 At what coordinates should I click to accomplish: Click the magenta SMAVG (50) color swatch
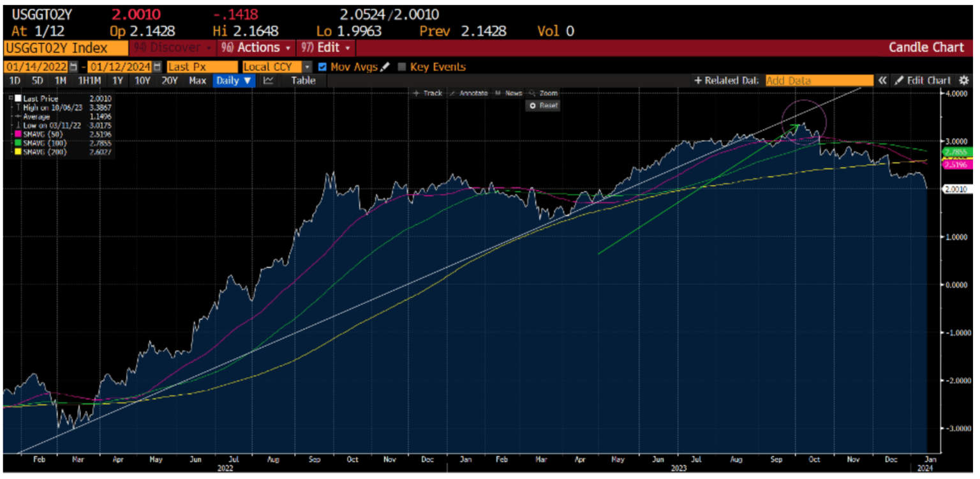click(x=17, y=134)
